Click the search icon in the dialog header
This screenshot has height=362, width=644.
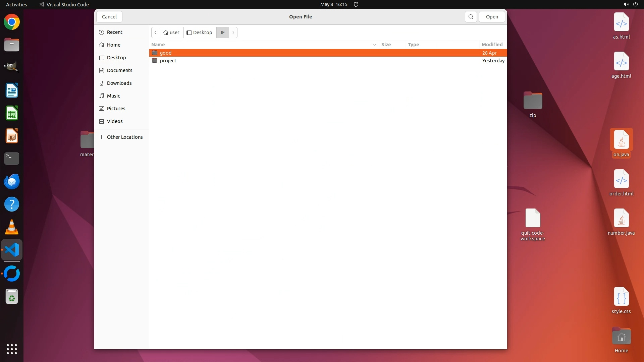click(x=471, y=17)
